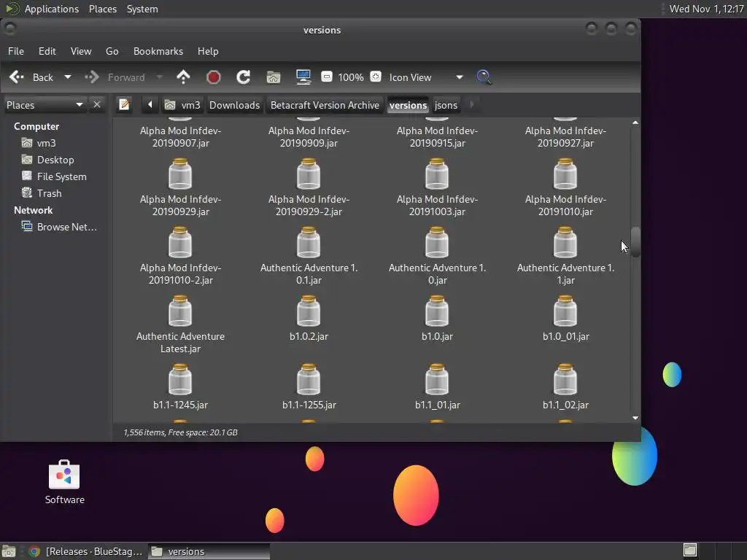747x560 pixels.
Task: Select the b1.0.2.jar file icon
Action: [309, 311]
